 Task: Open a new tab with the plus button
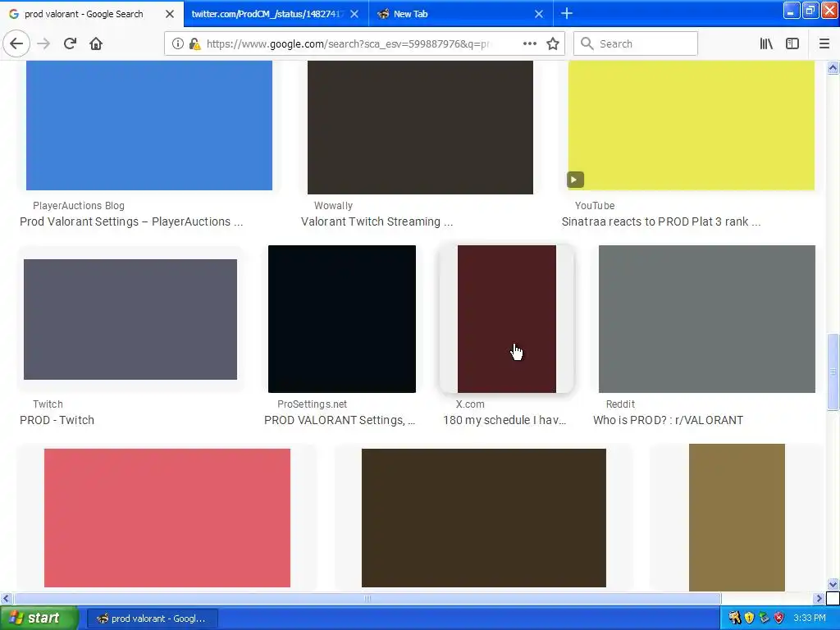[x=567, y=13]
